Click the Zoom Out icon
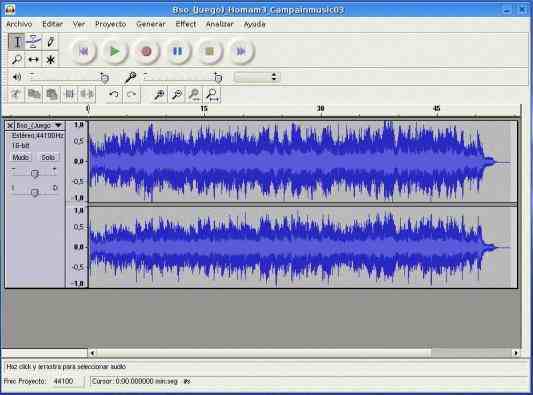The width and height of the screenshot is (533, 395). [177, 95]
